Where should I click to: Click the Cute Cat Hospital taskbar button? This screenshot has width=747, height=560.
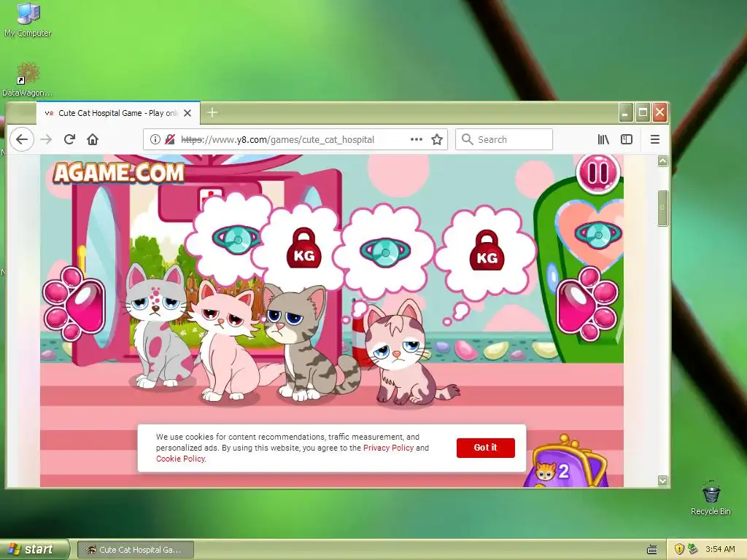tap(135, 550)
